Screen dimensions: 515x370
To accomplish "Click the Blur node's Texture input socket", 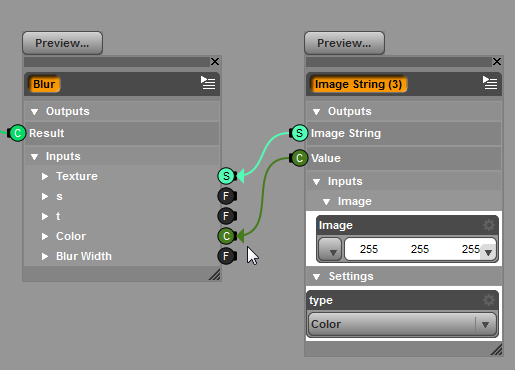I will 226,176.
